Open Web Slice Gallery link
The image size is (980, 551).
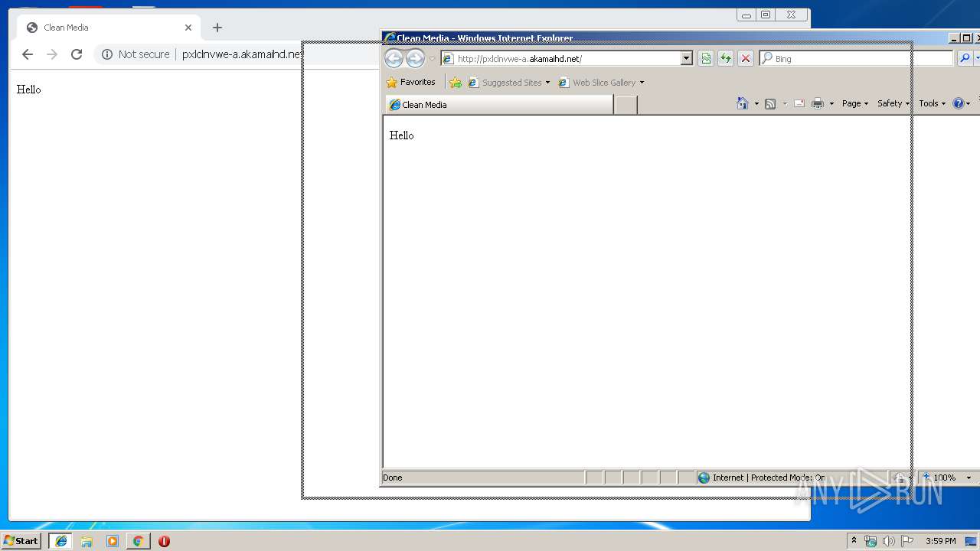[597, 83]
